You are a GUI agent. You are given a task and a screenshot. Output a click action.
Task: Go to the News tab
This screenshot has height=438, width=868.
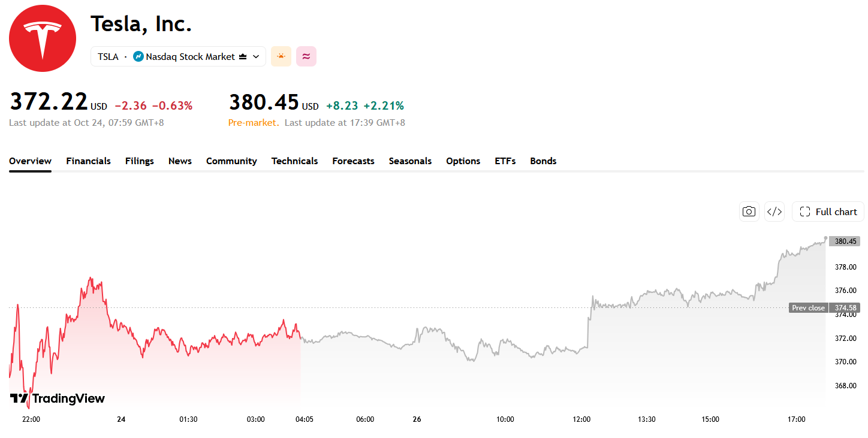[x=180, y=161]
